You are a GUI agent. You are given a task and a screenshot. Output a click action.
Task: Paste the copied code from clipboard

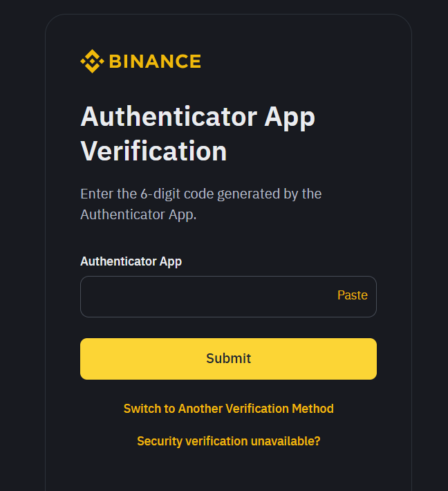click(x=352, y=295)
